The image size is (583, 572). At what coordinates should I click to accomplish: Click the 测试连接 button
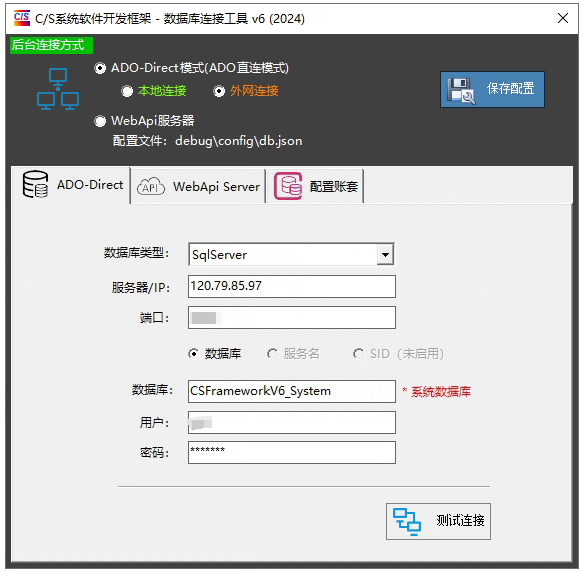(x=438, y=521)
